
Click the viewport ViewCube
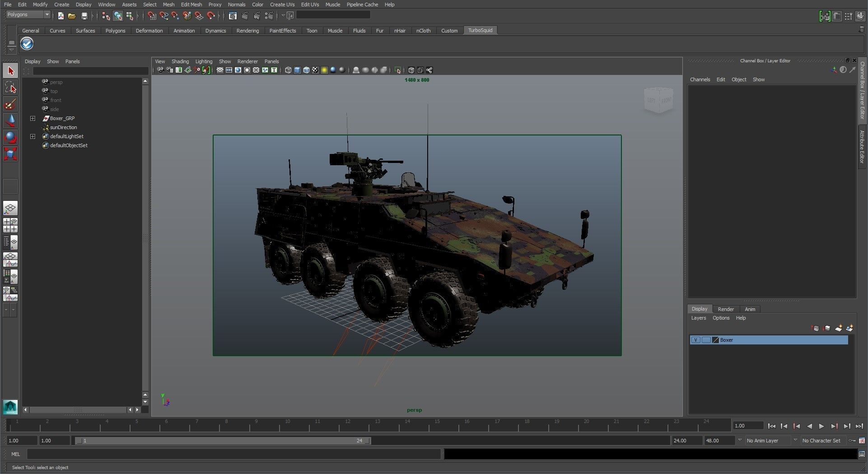658,100
